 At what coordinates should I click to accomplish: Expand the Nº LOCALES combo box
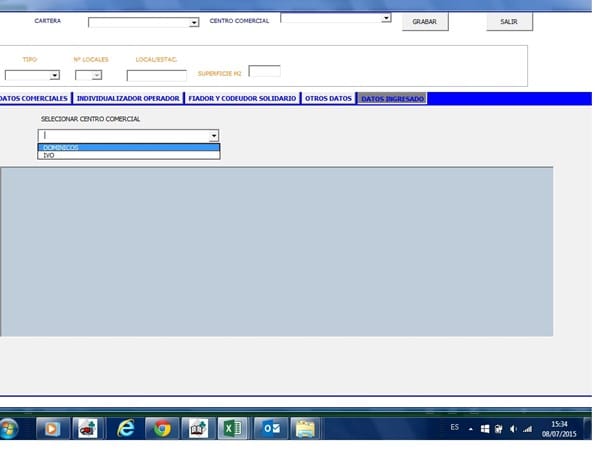pos(97,75)
